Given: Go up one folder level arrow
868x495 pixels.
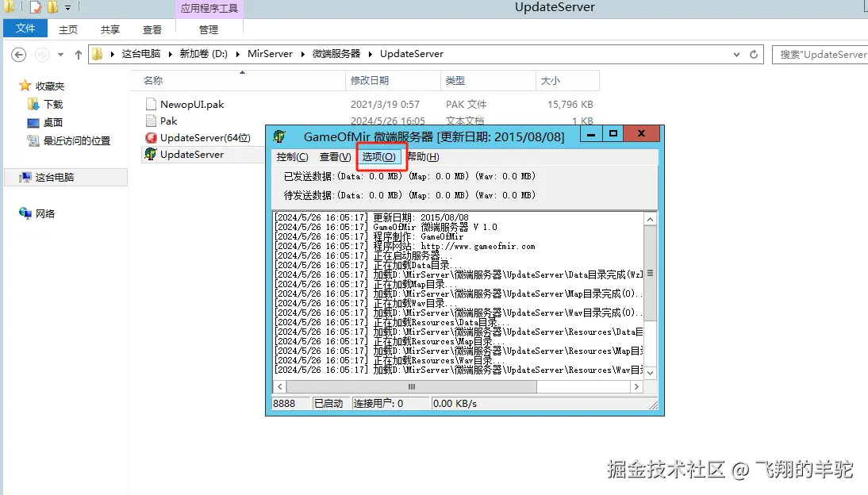Looking at the screenshot, I should pyautogui.click(x=78, y=54).
